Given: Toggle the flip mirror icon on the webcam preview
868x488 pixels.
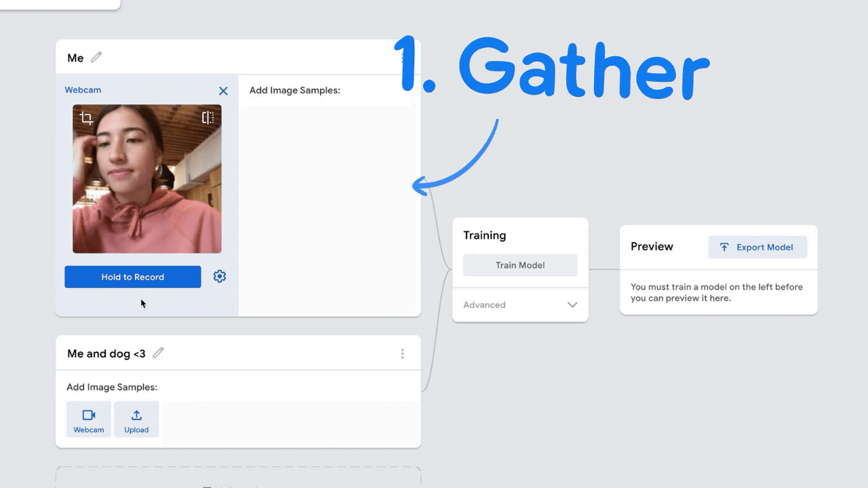Looking at the screenshot, I should click(x=208, y=118).
